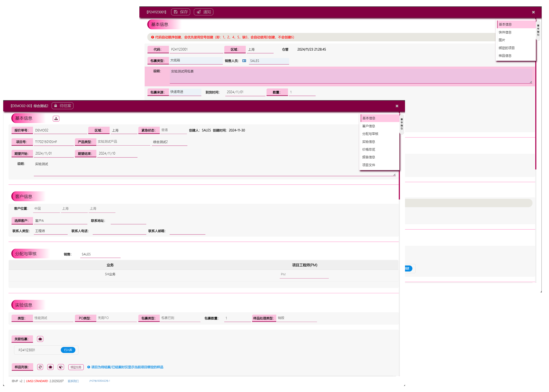Image resolution: width=549 pixels, height=392 pixels.
Task: Select 报告信息 in the section index
Action: point(369,157)
